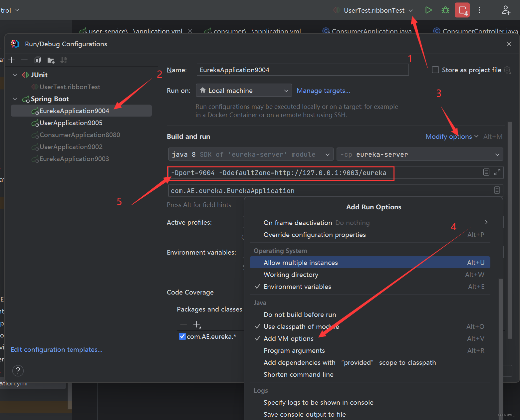Browse main class via list icon
The image size is (520, 420).
(x=497, y=190)
